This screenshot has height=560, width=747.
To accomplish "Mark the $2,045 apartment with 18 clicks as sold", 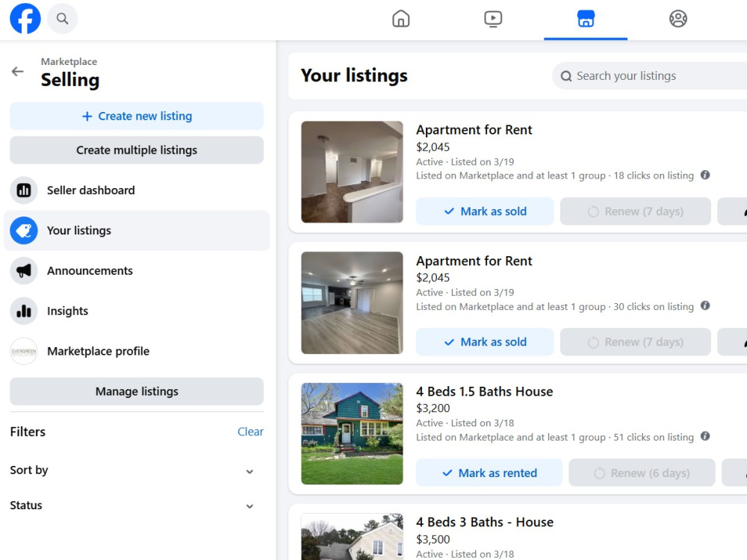I will (485, 211).
